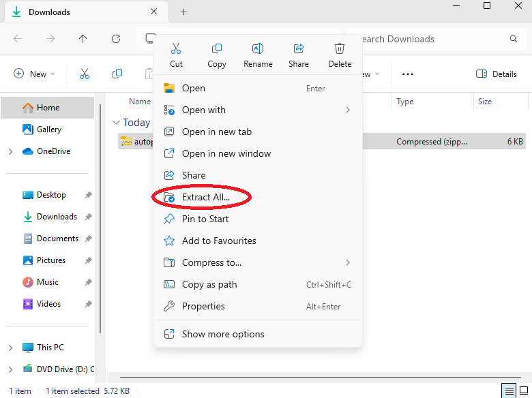532x398 pixels.
Task: Expand the This PC tree node
Action: tap(10, 348)
